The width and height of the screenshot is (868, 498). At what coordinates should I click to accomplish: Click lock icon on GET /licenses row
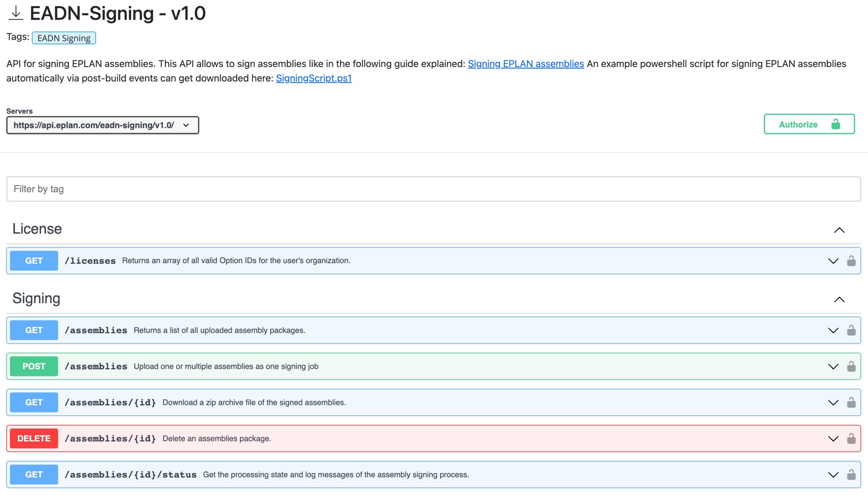851,261
